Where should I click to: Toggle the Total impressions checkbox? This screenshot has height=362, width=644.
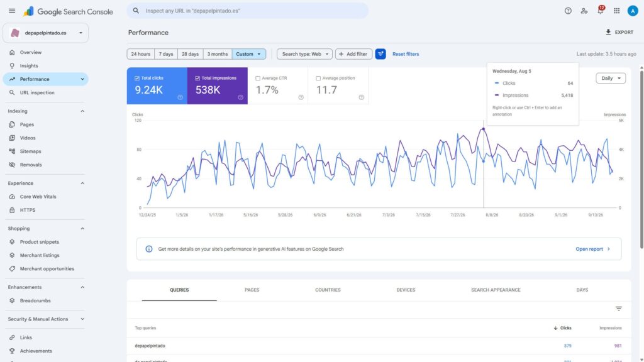197,79
